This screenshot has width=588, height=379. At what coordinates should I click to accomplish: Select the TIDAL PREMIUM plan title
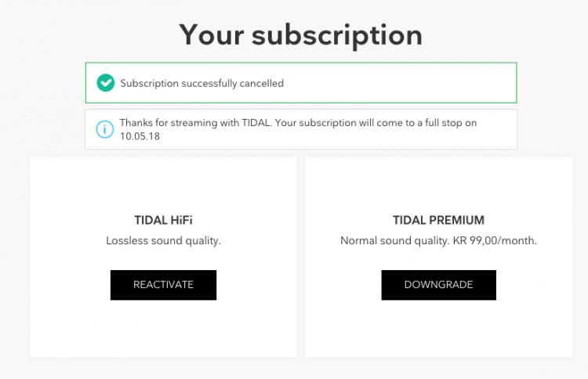coord(438,220)
